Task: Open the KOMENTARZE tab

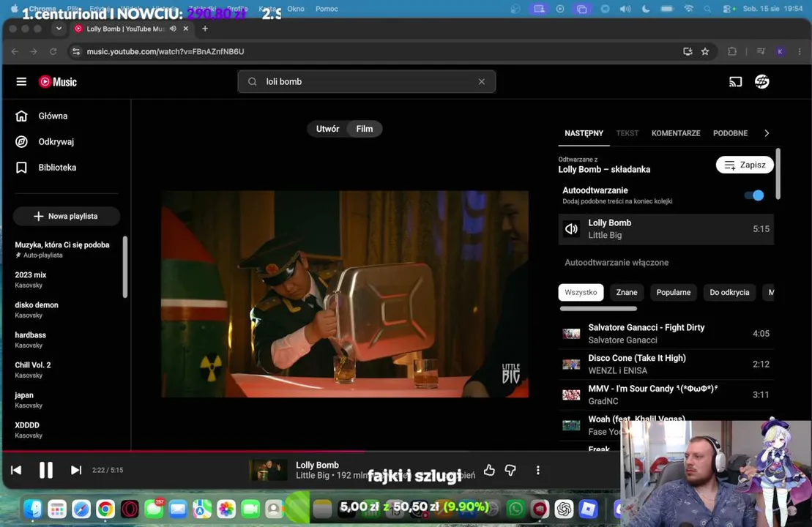Action: pyautogui.click(x=676, y=133)
